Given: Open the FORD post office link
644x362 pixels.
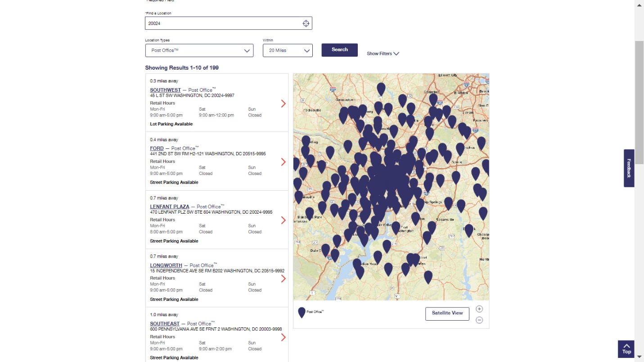Looking at the screenshot, I should tap(157, 148).
